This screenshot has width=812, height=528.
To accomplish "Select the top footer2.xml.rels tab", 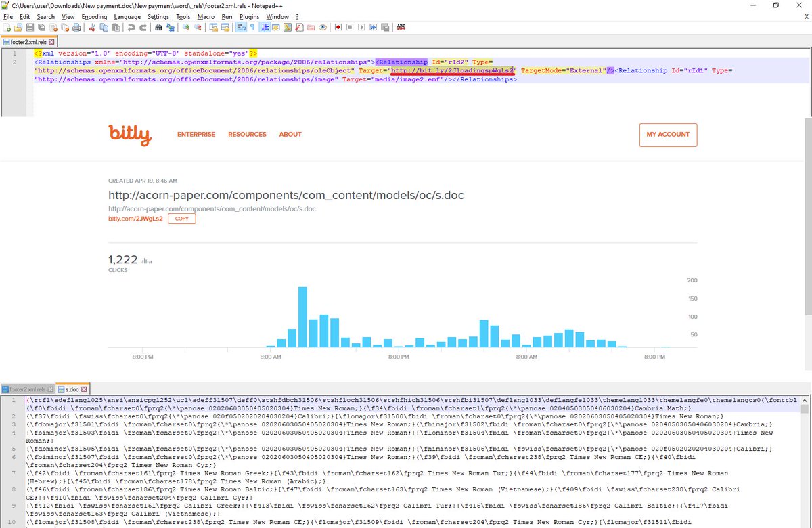I will pos(28,42).
